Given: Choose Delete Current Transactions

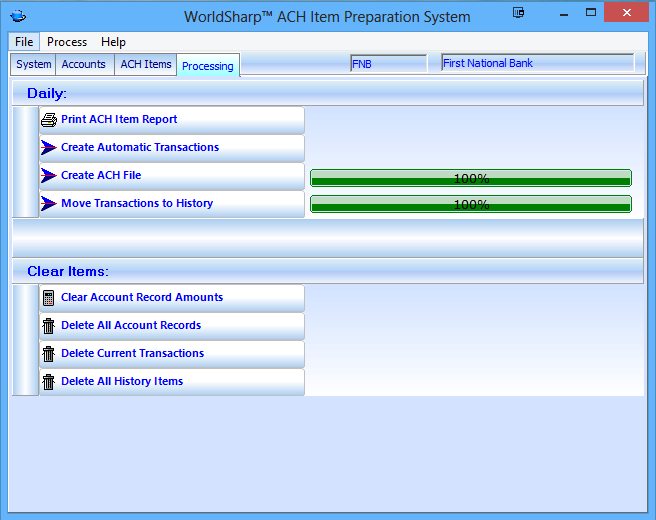Looking at the screenshot, I should 172,354.
